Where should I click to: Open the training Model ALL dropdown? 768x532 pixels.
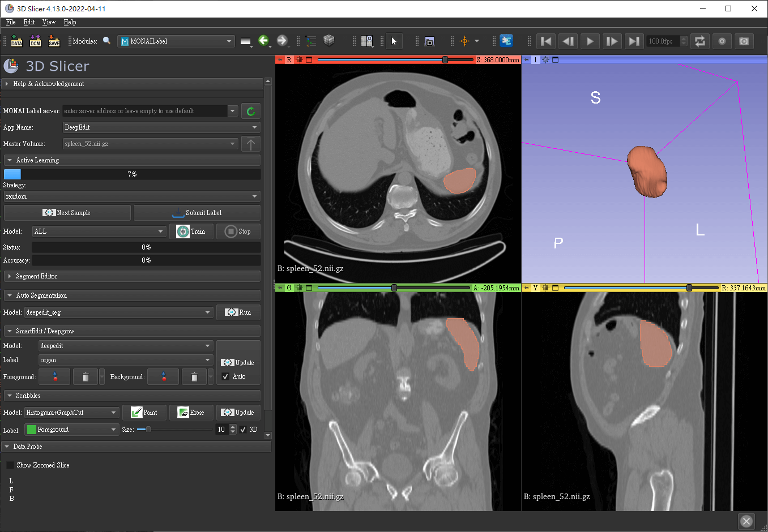point(99,231)
